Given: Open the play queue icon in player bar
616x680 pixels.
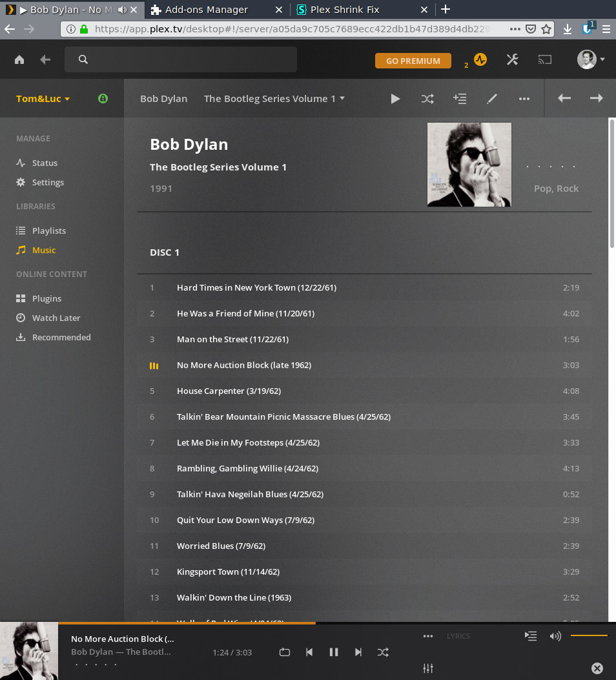Looking at the screenshot, I should pyautogui.click(x=531, y=636).
